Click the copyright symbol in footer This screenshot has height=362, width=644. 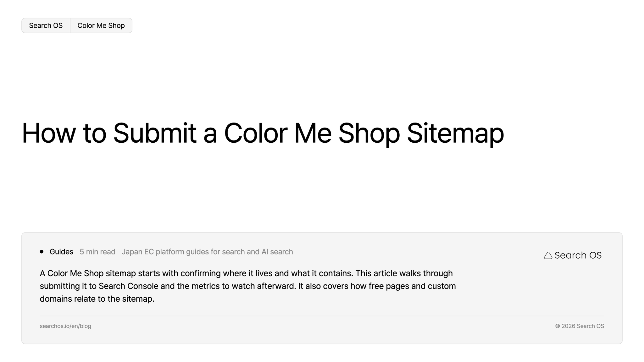pos(558,326)
